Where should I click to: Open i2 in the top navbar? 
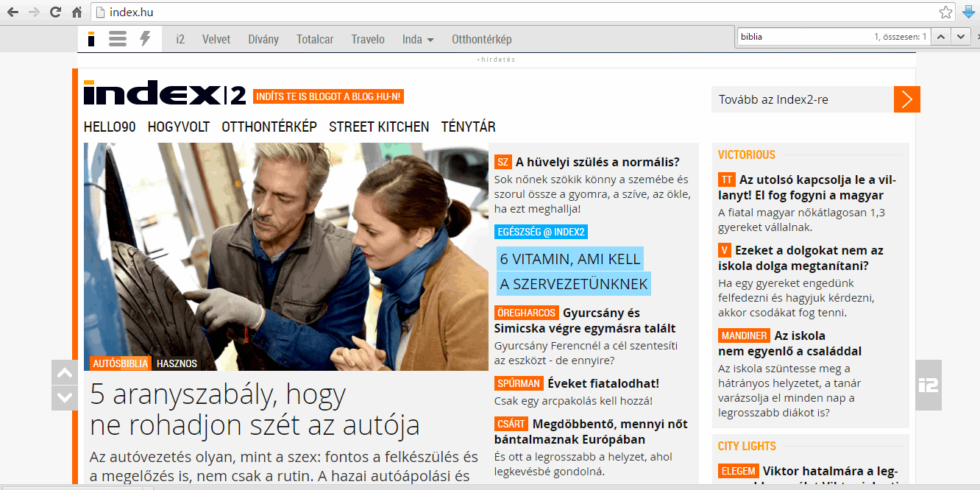click(x=180, y=39)
